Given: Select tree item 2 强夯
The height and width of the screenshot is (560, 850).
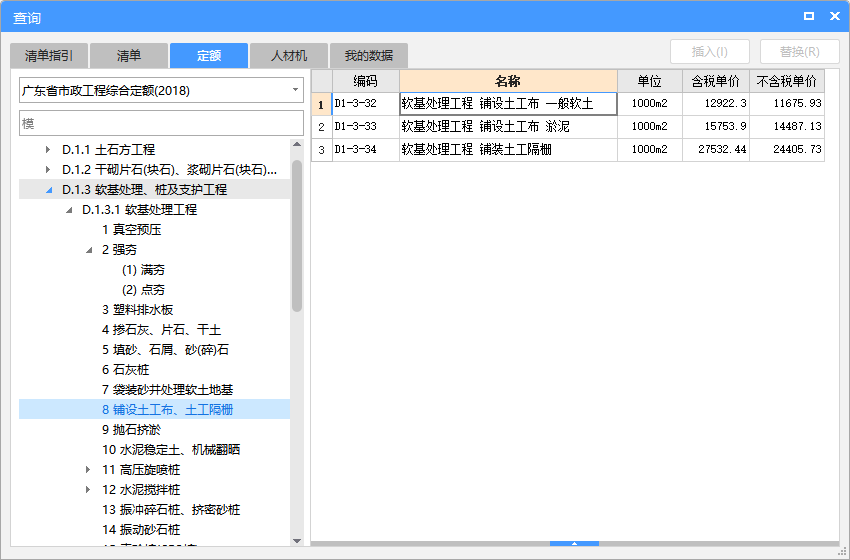Looking at the screenshot, I should (119, 250).
